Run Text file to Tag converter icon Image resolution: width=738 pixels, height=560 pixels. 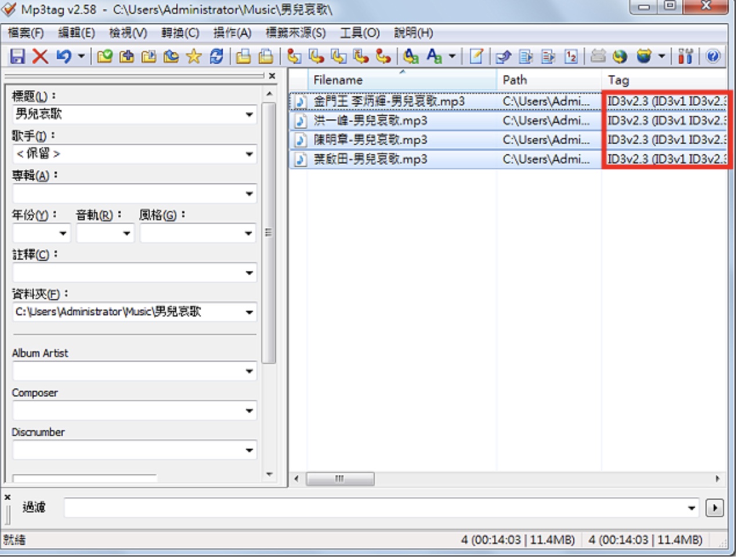coord(361,56)
